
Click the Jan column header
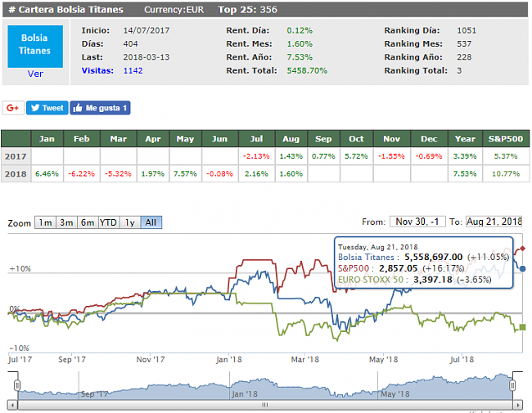point(47,139)
